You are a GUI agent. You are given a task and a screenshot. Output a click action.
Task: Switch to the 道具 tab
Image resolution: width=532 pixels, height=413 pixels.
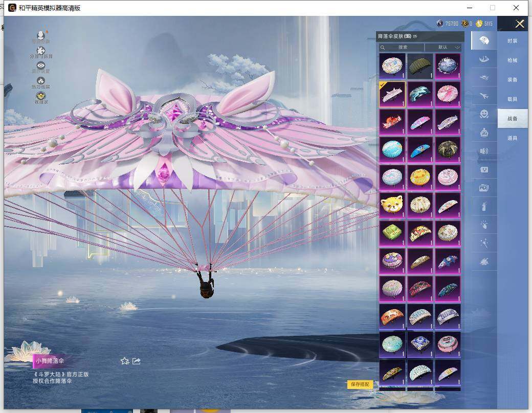513,138
